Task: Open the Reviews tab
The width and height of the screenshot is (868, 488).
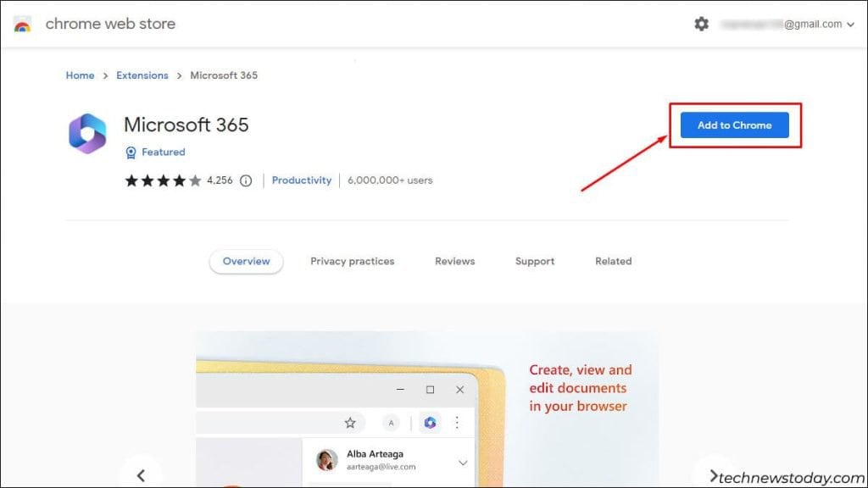Action: point(454,261)
